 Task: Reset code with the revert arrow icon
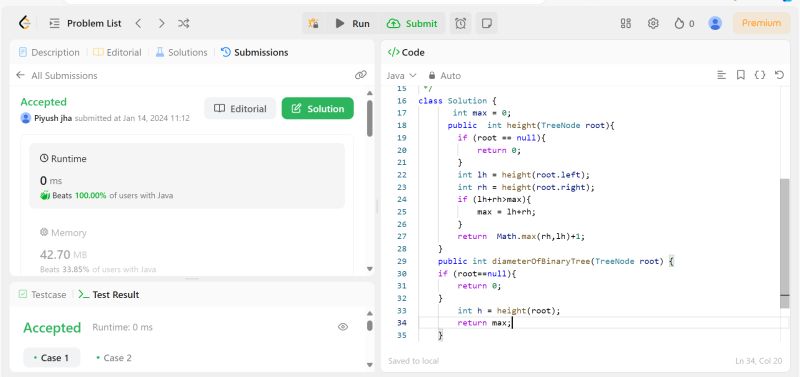[x=779, y=75]
